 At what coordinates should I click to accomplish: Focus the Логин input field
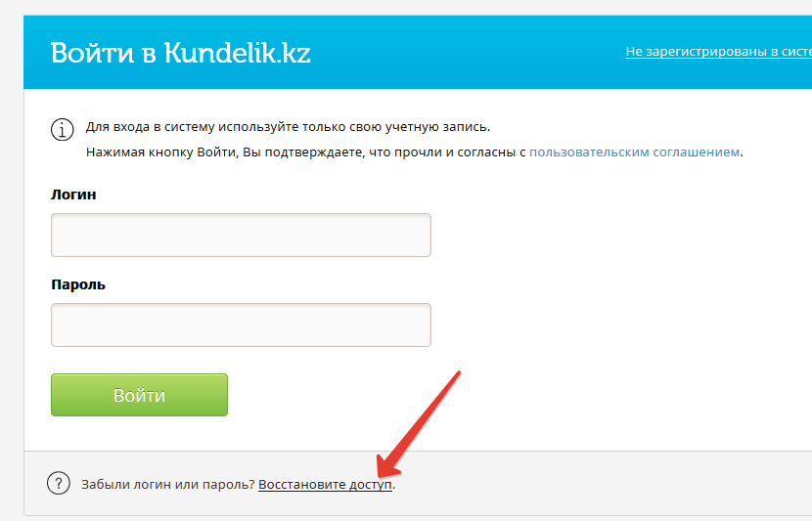241,235
